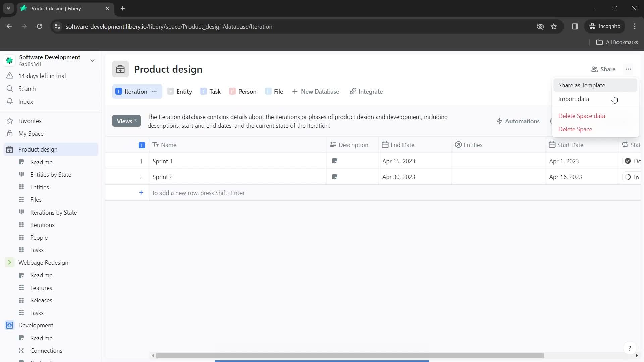Switch to the Person database tab
This screenshot has width=644, height=362.
(243, 92)
